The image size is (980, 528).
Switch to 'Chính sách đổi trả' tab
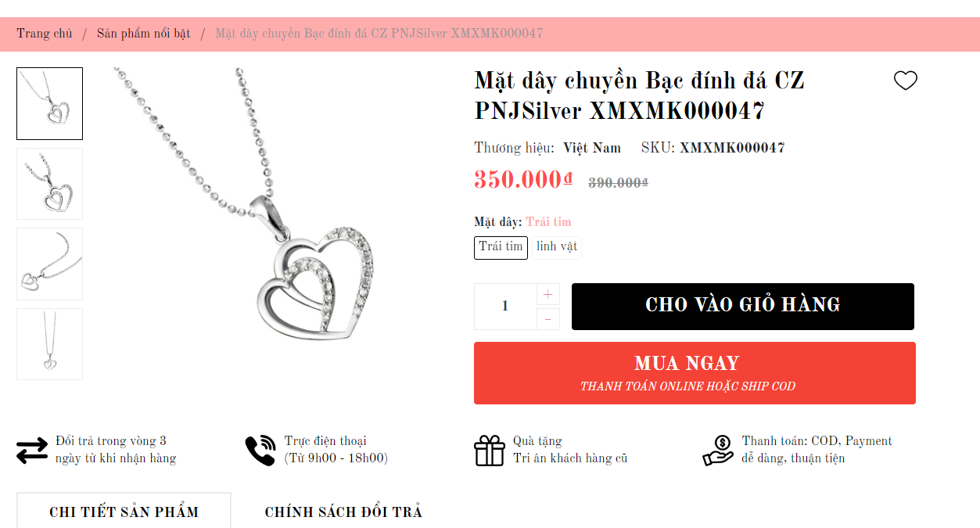point(343,512)
